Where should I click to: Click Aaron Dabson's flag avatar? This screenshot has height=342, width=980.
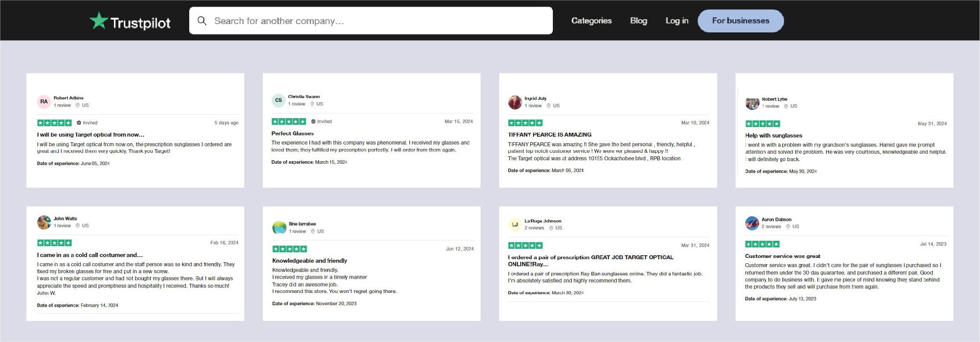tap(752, 223)
